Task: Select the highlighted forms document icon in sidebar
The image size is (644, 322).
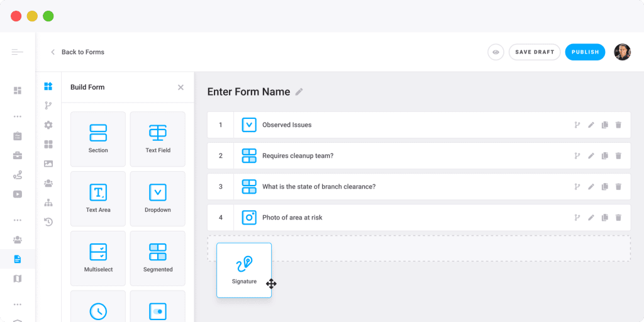Action: (17, 259)
